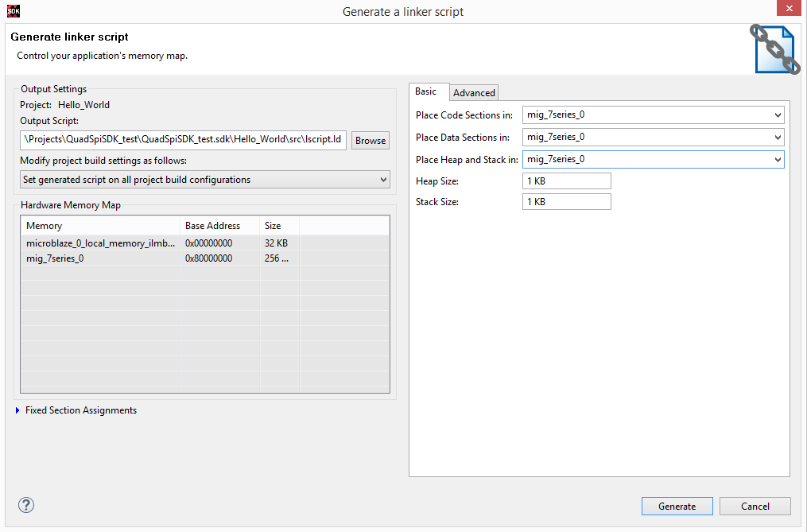Select the mig_7series_0 memory row

pos(205,258)
